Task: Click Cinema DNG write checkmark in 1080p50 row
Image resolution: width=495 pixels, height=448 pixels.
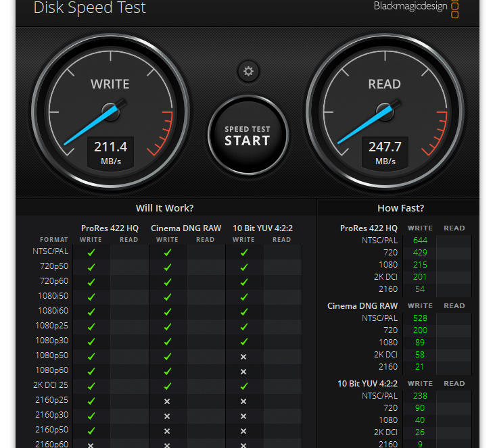Action: point(168,356)
